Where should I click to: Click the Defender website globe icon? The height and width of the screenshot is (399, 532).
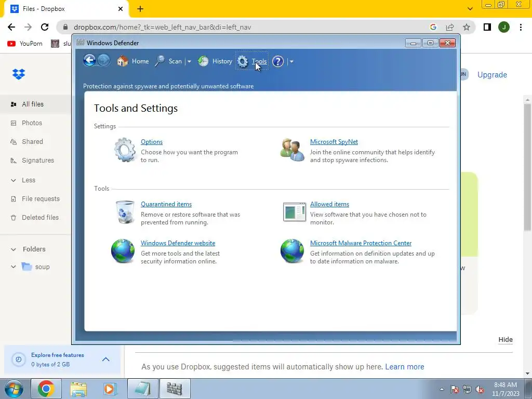[123, 251]
